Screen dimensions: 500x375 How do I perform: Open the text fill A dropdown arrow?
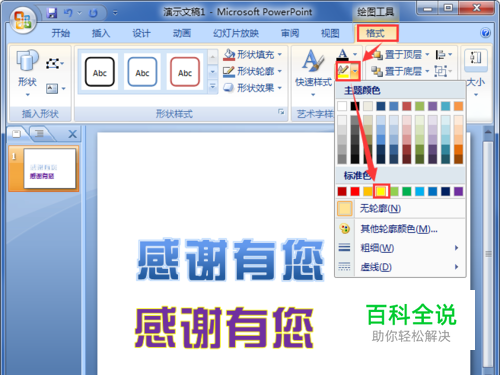(355, 54)
